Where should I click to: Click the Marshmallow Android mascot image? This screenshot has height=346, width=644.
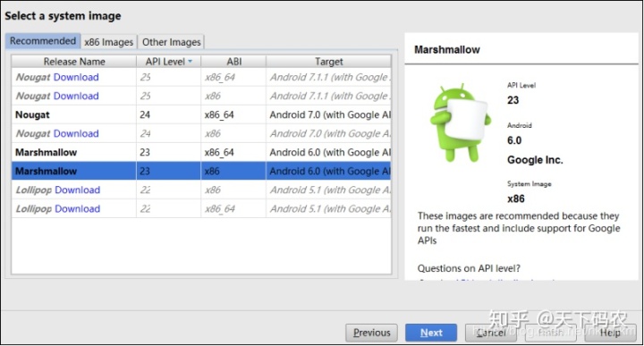click(460, 122)
